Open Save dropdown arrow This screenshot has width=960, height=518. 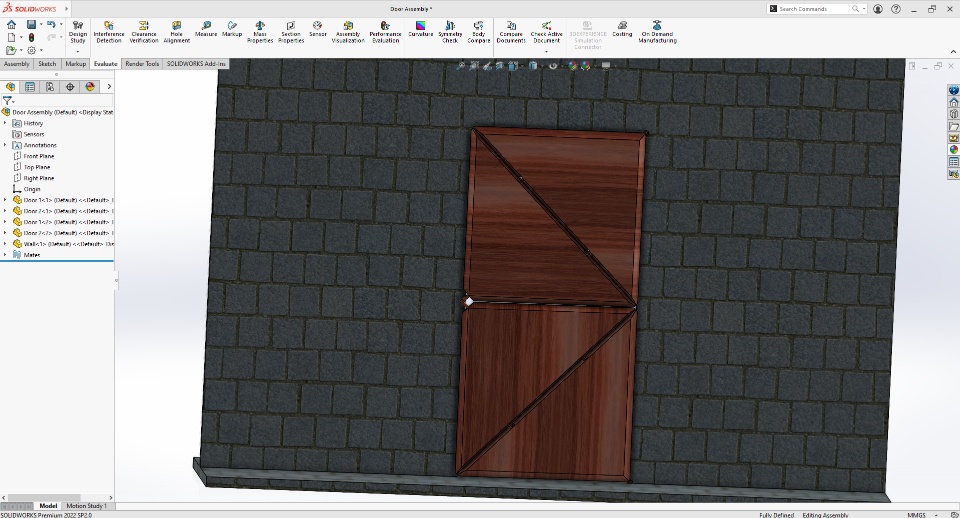(x=41, y=24)
